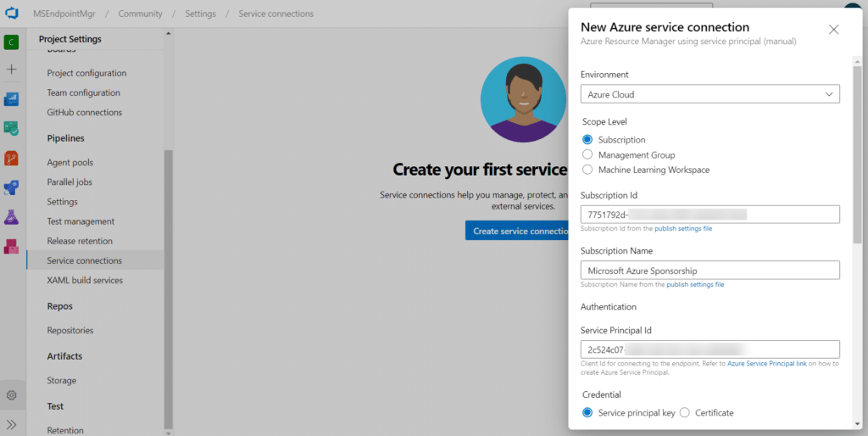This screenshot has width=868, height=436.
Task: Go to Settings breadcrumb
Action: [x=200, y=14]
